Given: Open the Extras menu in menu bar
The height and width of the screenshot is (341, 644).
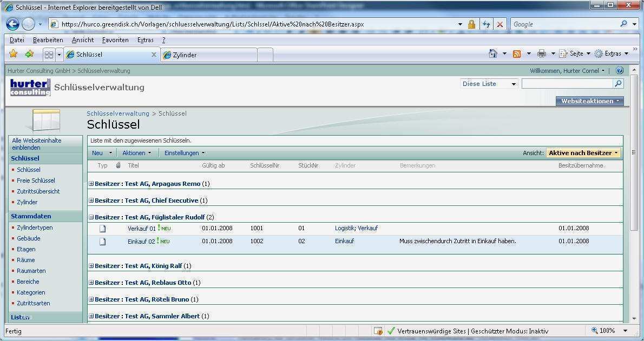Looking at the screenshot, I should (146, 40).
